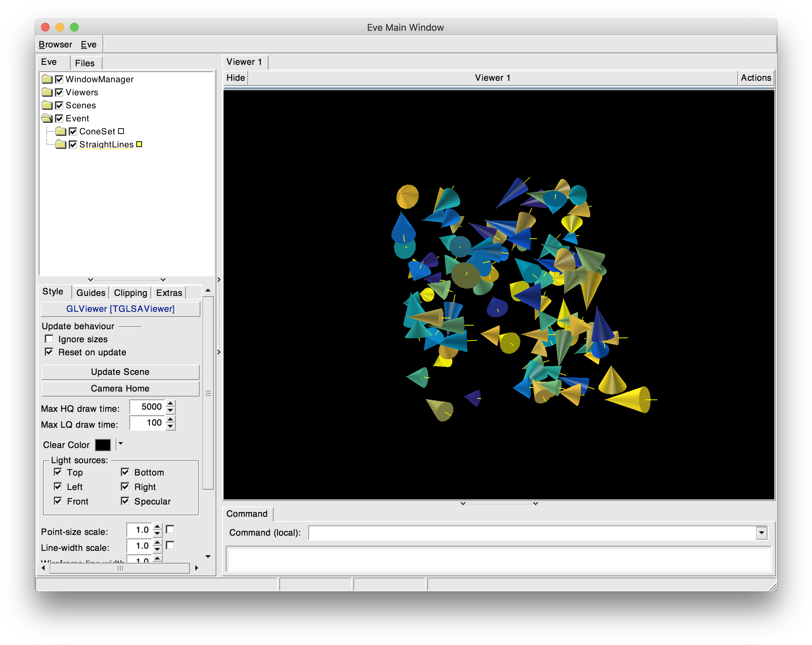Open the Command (local) dropdown
The height and width of the screenshot is (645, 812).
tap(762, 532)
